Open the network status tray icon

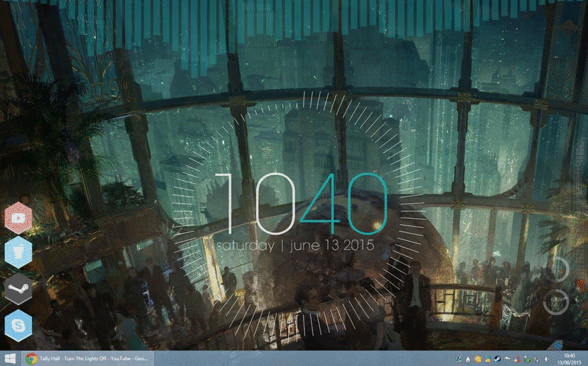pyautogui.click(x=537, y=359)
